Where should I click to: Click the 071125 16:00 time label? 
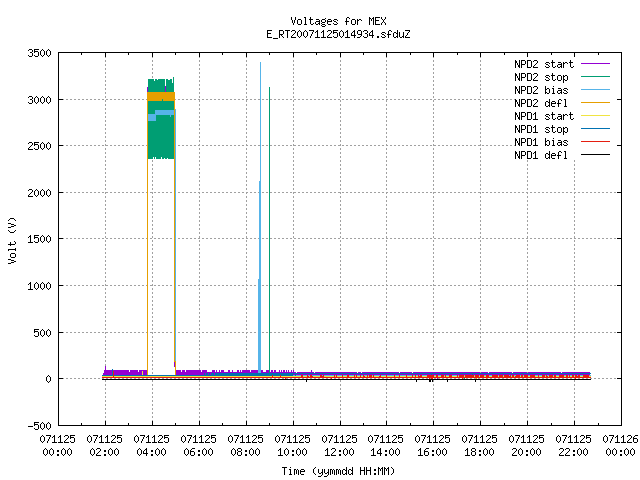pyautogui.click(x=432, y=445)
